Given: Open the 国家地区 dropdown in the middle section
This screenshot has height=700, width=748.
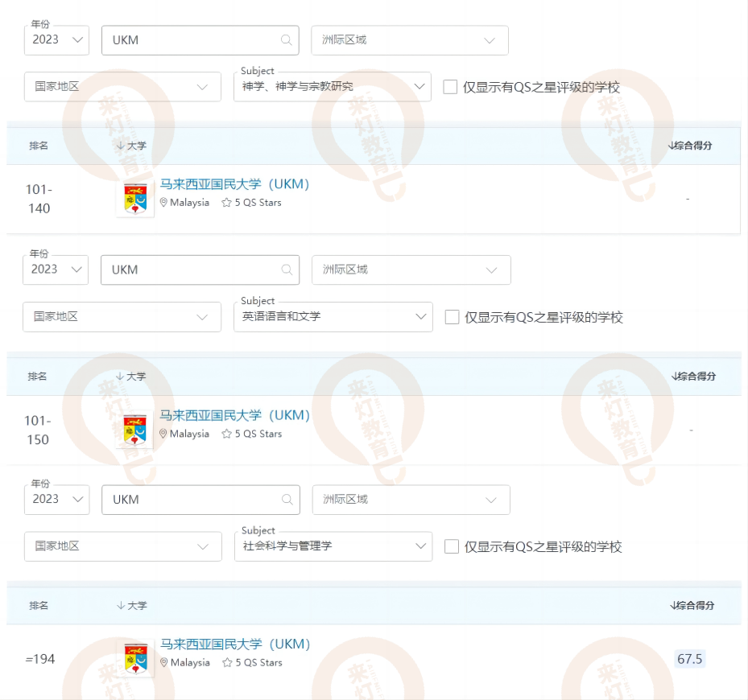Looking at the screenshot, I should [122, 317].
